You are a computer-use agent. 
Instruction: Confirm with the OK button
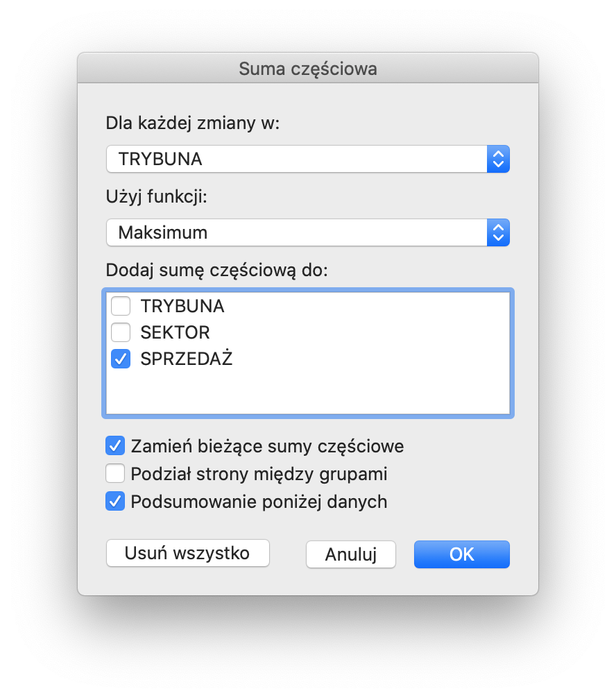point(461,554)
